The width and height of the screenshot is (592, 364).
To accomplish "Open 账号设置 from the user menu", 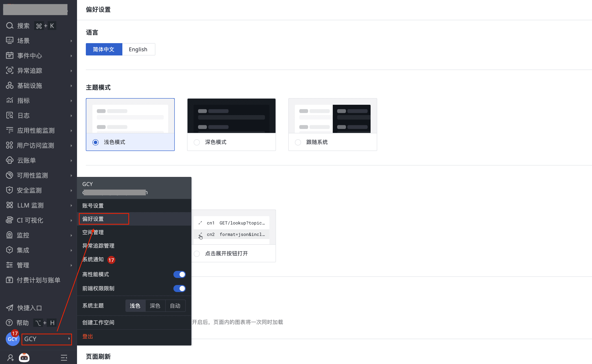I will [x=93, y=206].
